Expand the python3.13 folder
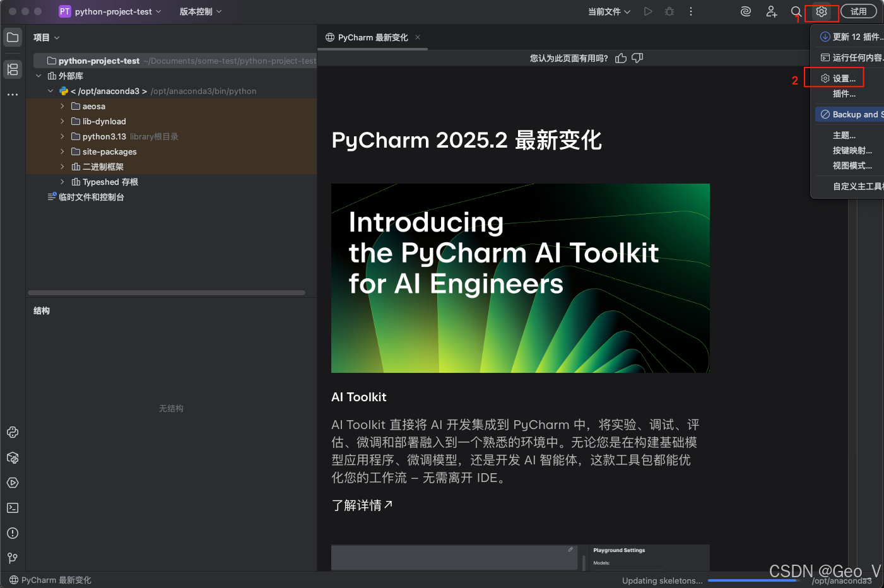The height and width of the screenshot is (588, 884). click(x=62, y=136)
